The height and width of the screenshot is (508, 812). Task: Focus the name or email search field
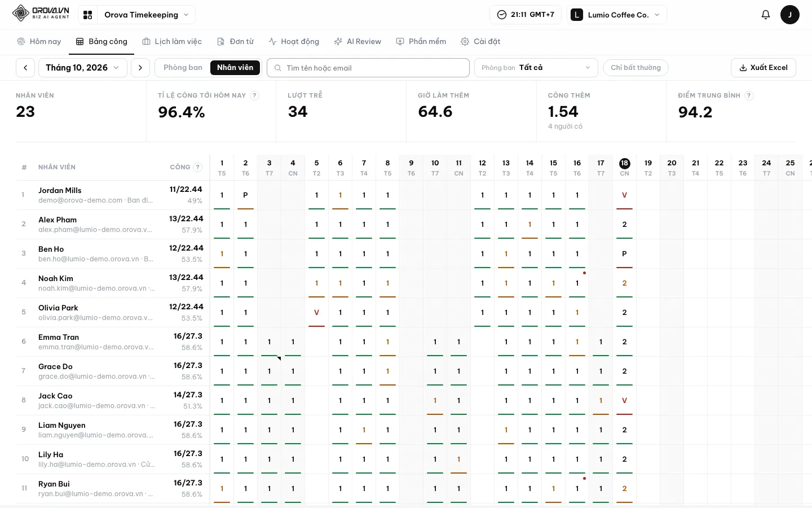coord(368,68)
